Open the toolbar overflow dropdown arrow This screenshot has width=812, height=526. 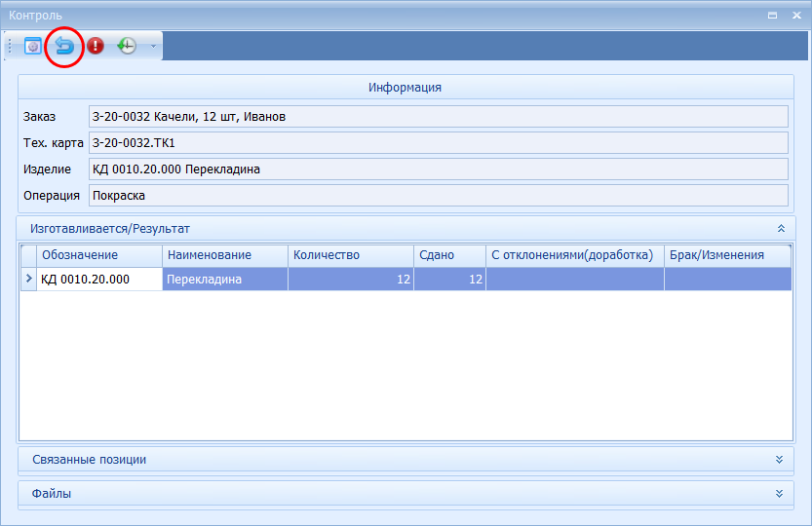pos(152,46)
